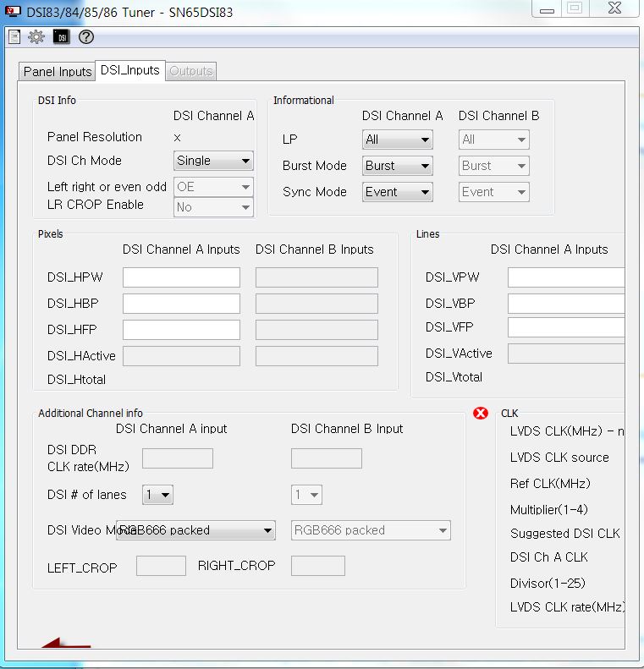This screenshot has width=644, height=669.
Task: Click the red error X icon
Action: tap(481, 413)
